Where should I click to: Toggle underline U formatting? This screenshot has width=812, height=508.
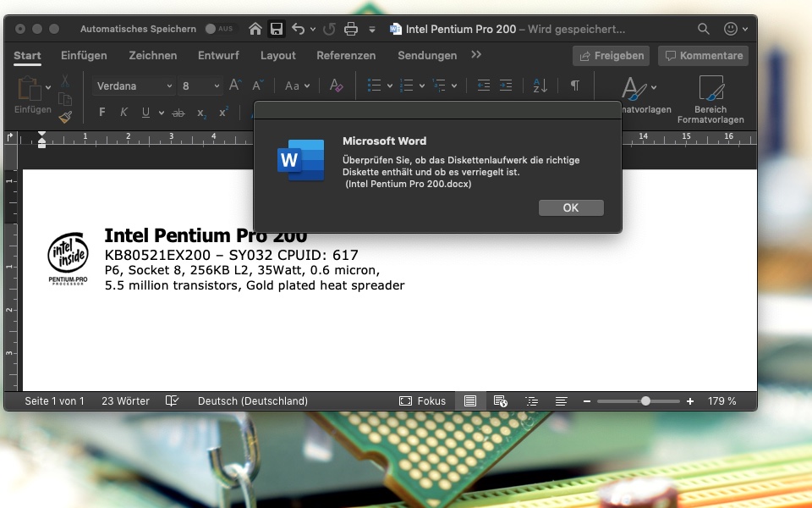coord(146,113)
